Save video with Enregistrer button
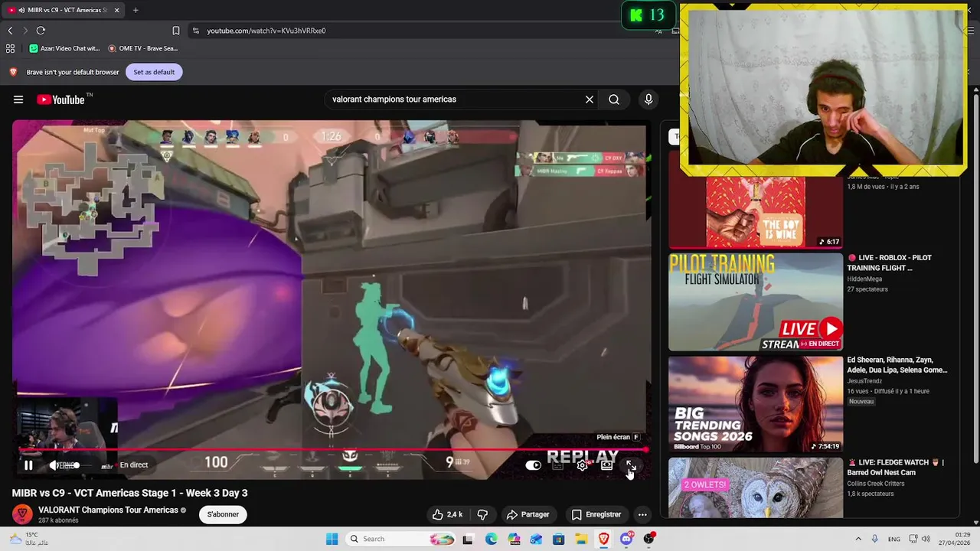The width and height of the screenshot is (980, 551). (596, 514)
